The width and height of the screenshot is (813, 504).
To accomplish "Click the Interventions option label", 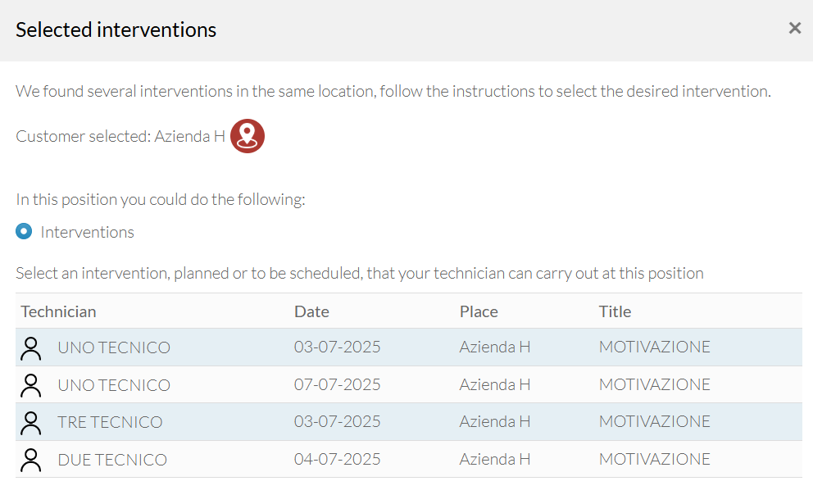I will [x=87, y=232].
